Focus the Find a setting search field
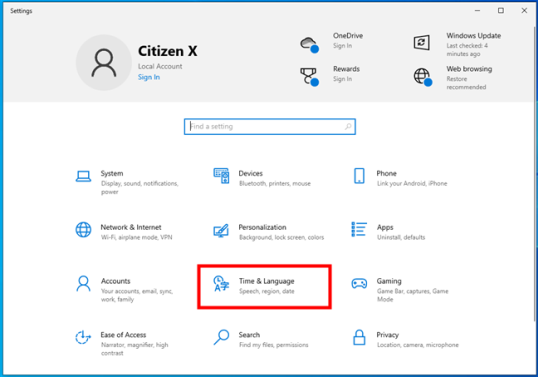538x377 pixels. tap(270, 127)
